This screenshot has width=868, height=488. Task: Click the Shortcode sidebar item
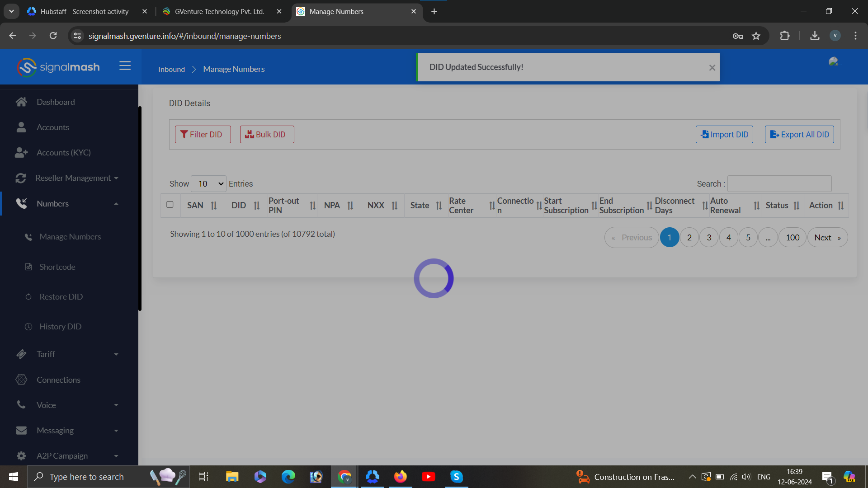pos(57,267)
